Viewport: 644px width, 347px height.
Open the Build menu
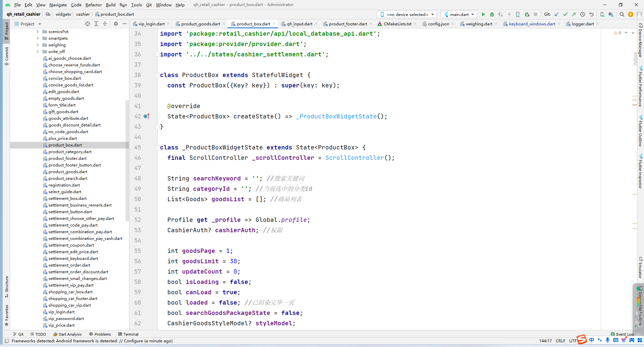111,5
